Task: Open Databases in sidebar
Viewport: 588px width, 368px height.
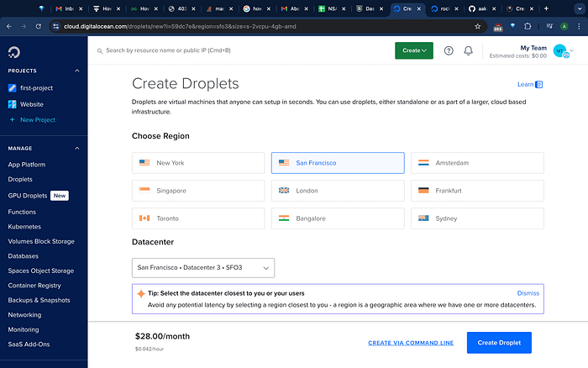Action: (24, 256)
